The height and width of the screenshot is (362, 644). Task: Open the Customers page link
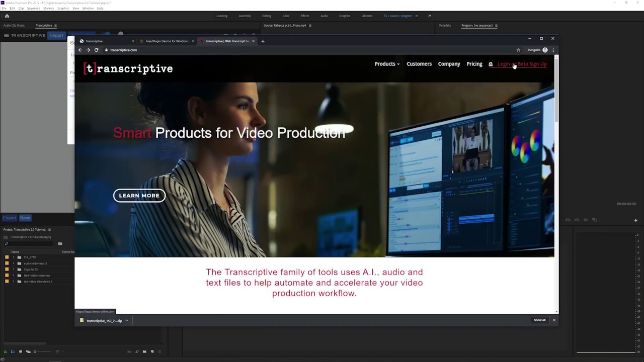tap(419, 64)
